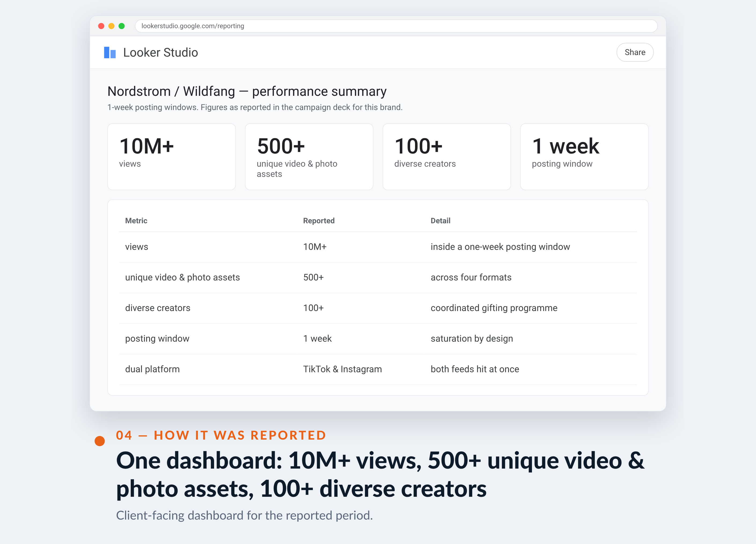This screenshot has width=756, height=544.
Task: Select the performance summary report heading
Action: click(x=247, y=91)
